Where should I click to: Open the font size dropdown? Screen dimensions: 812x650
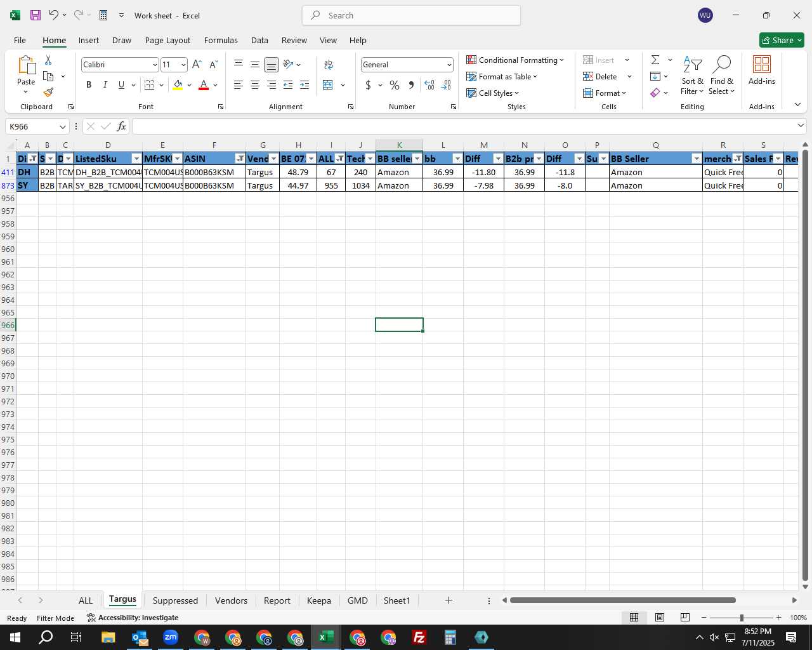[x=183, y=65]
